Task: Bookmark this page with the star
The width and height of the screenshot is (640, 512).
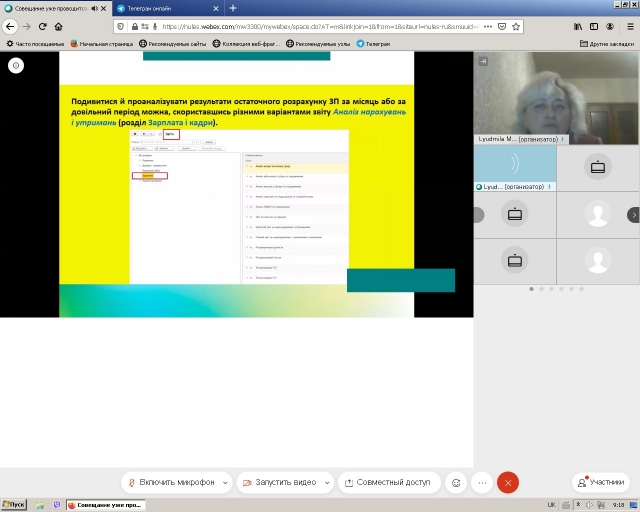Action: click(516, 27)
